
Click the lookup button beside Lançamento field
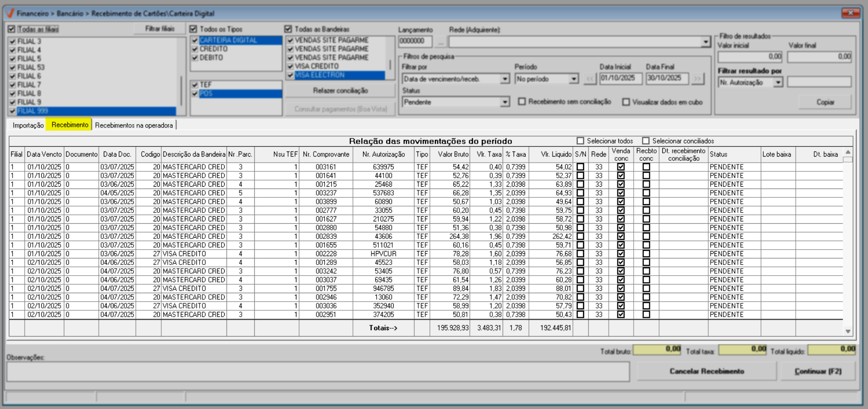pos(440,42)
